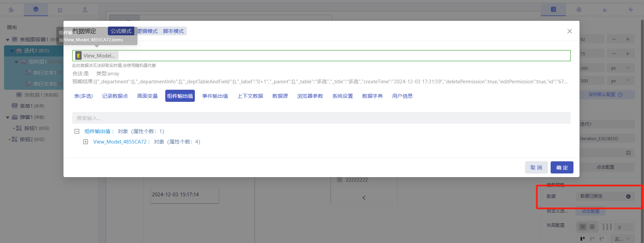This screenshot has width=644, height=243.
Task: Click the yellow E expression badge
Action: tap(78, 56)
